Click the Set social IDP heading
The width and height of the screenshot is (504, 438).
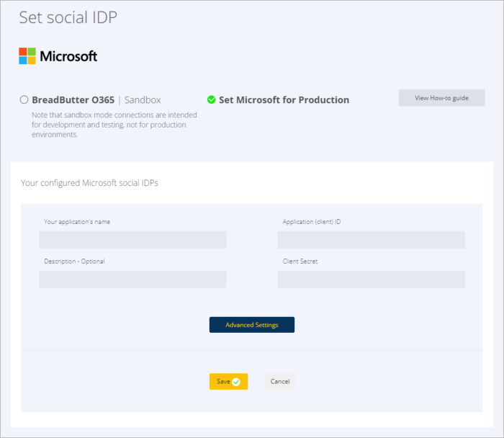tap(68, 17)
